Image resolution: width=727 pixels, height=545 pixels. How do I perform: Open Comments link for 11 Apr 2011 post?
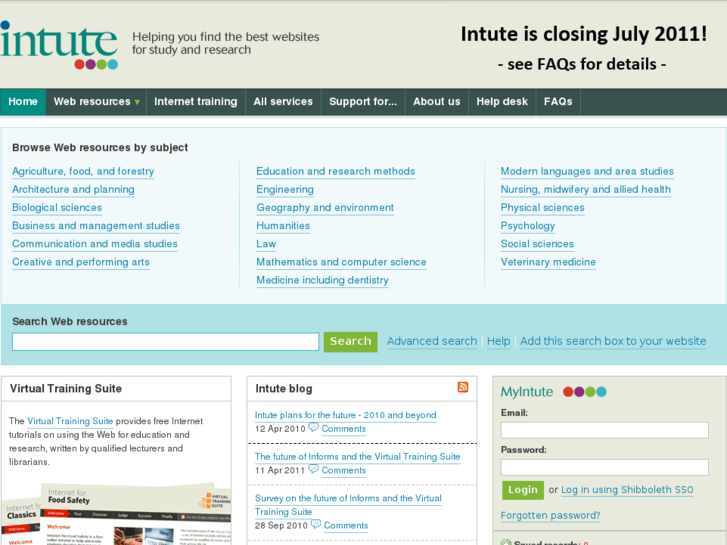(x=344, y=470)
